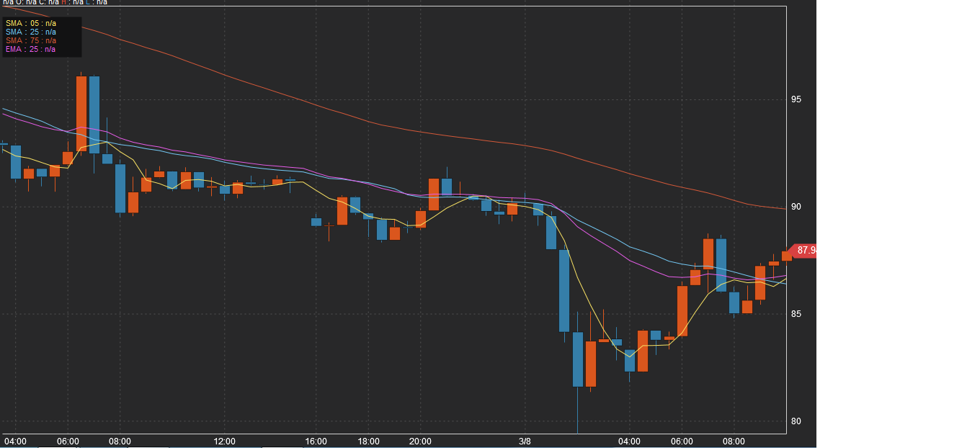Click the 90 price axis label
The image size is (980, 448).
click(x=796, y=207)
